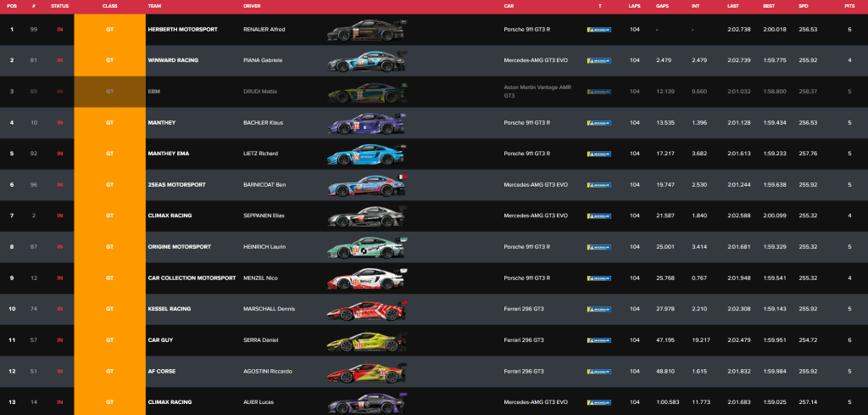Click the dimmed GT class cell for EBM
This screenshot has height=415, width=868.
pyautogui.click(x=109, y=92)
